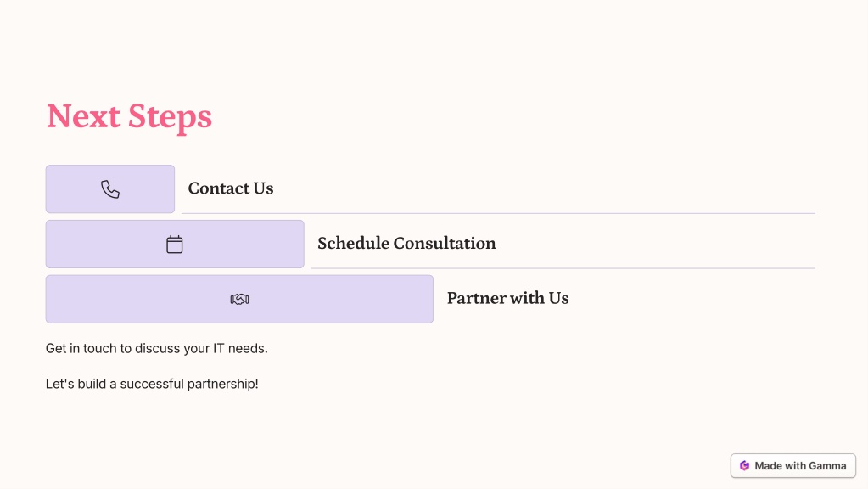Viewport: 868px width, 489px height.
Task: Click the phone handset icon
Action: pyautogui.click(x=110, y=189)
